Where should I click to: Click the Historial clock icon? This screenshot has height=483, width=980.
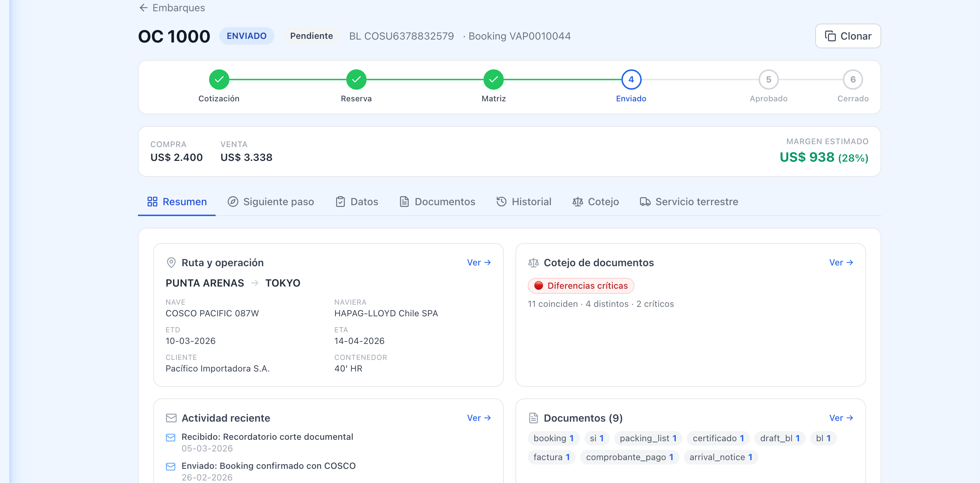coord(501,202)
